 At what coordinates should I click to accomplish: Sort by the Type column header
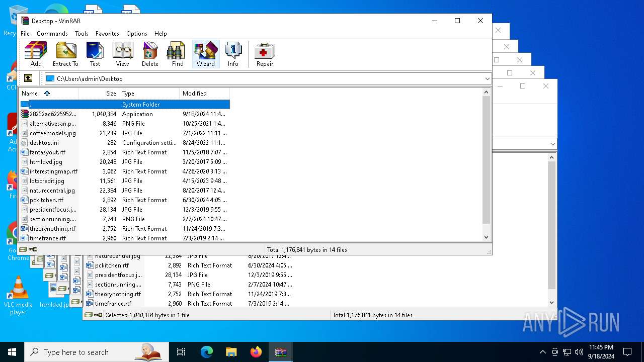(149, 94)
